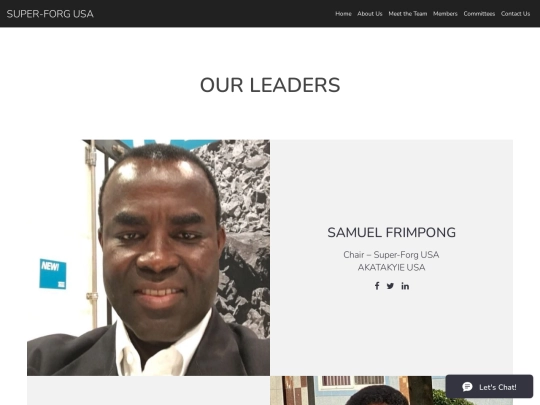The width and height of the screenshot is (540, 405).
Task: Open the About Us page
Action: pos(370,14)
